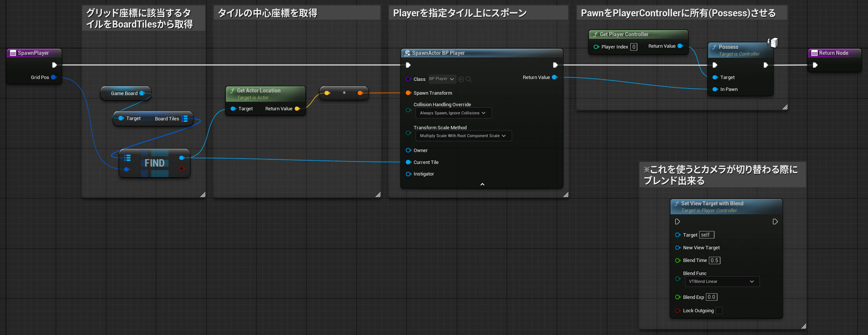Click conversion node orange transform output pin

point(360,93)
